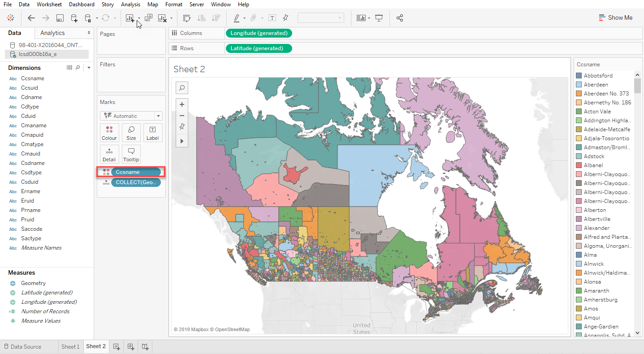The width and height of the screenshot is (644, 354).
Task: Click the Highlight pen icon
Action: [x=237, y=18]
